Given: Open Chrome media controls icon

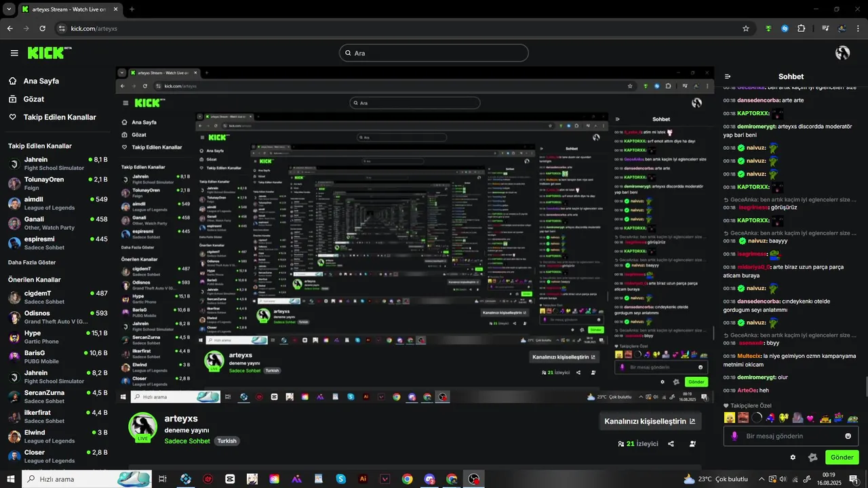Looking at the screenshot, I should pyautogui.click(x=825, y=28).
